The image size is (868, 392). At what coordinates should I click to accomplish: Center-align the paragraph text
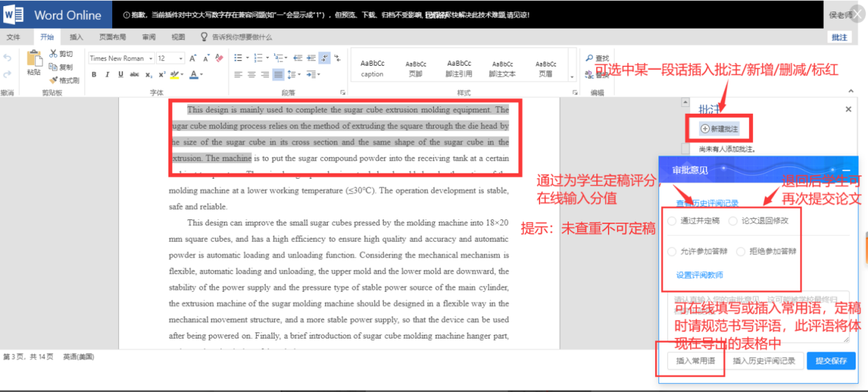tap(252, 75)
